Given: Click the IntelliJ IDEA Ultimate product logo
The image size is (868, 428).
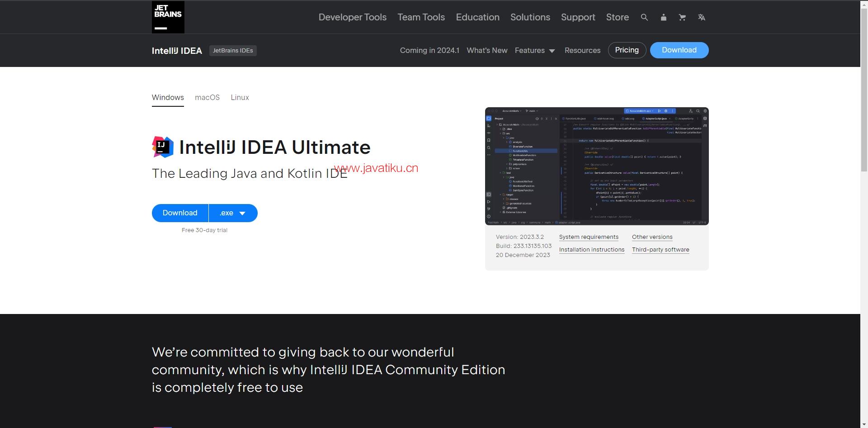Looking at the screenshot, I should (x=163, y=147).
